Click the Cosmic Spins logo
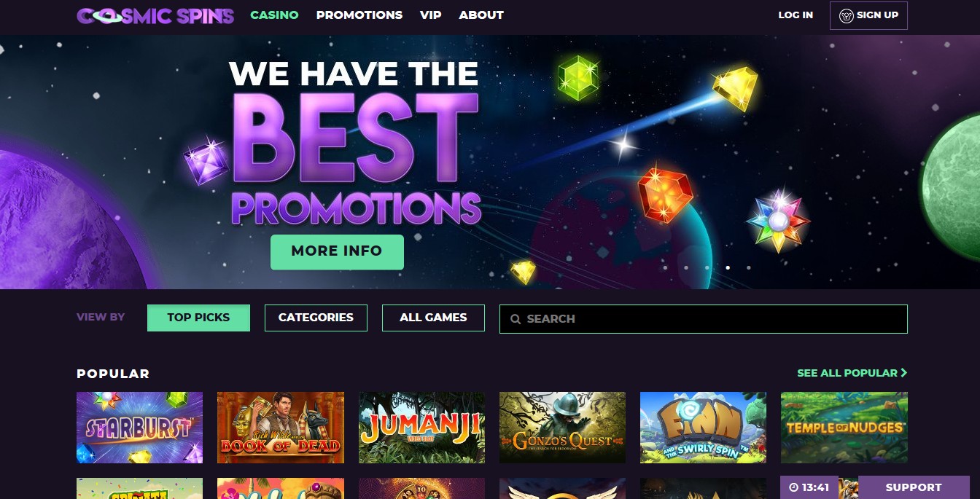 pyautogui.click(x=155, y=15)
